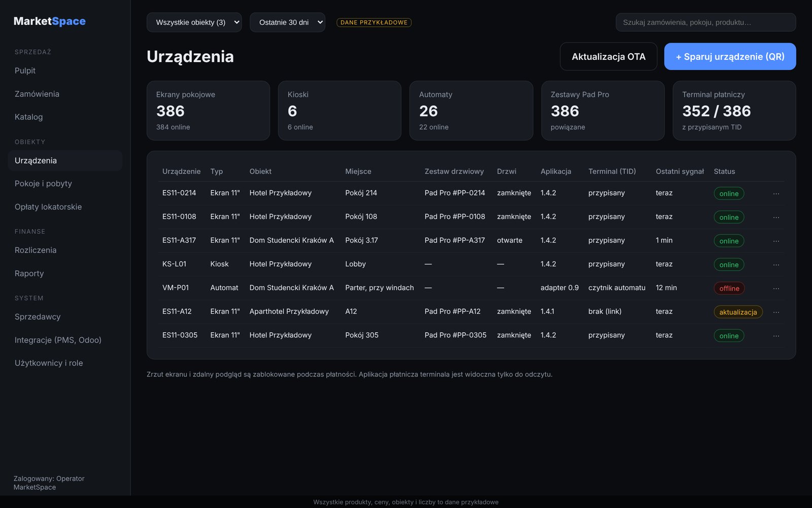The image size is (812, 508).
Task: Focus the order search field
Action: point(705,22)
